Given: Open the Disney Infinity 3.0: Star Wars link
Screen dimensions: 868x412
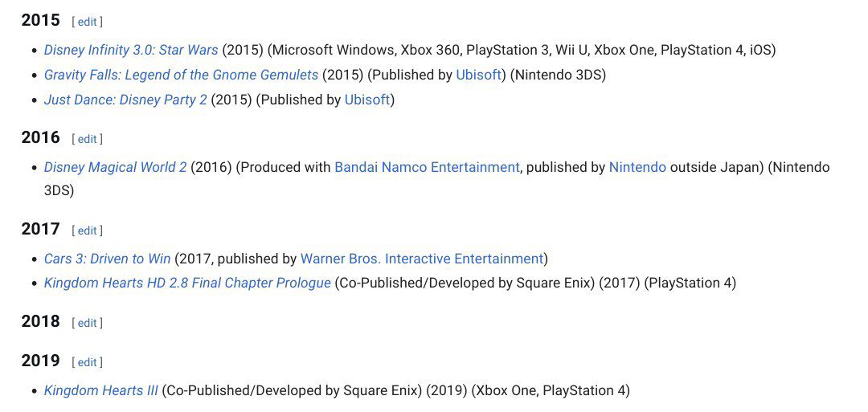Looking at the screenshot, I should pos(131,50).
